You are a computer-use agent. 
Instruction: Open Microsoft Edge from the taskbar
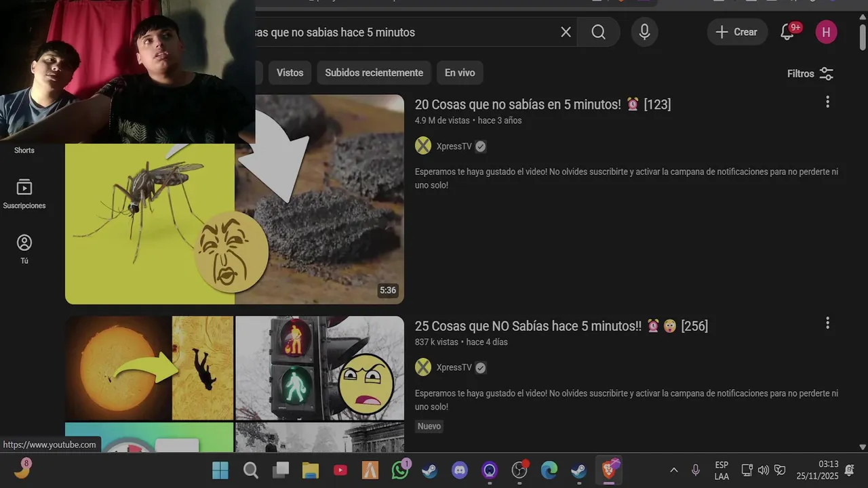[549, 470]
